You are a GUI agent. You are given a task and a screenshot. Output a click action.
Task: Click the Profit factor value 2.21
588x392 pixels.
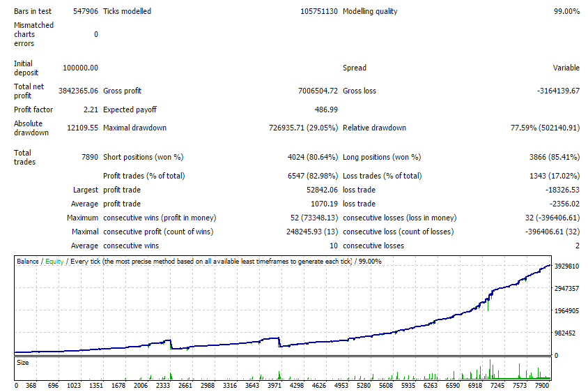(91, 110)
